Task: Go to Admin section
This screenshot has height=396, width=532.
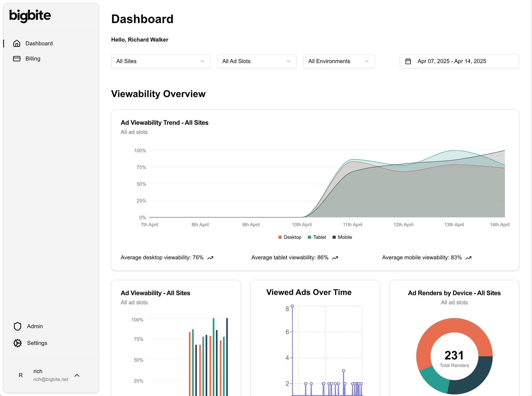Action: pyautogui.click(x=35, y=326)
